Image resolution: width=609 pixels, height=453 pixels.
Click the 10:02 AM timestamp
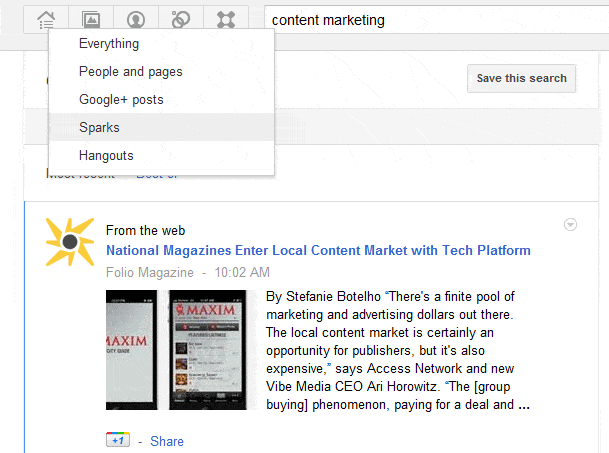click(242, 272)
